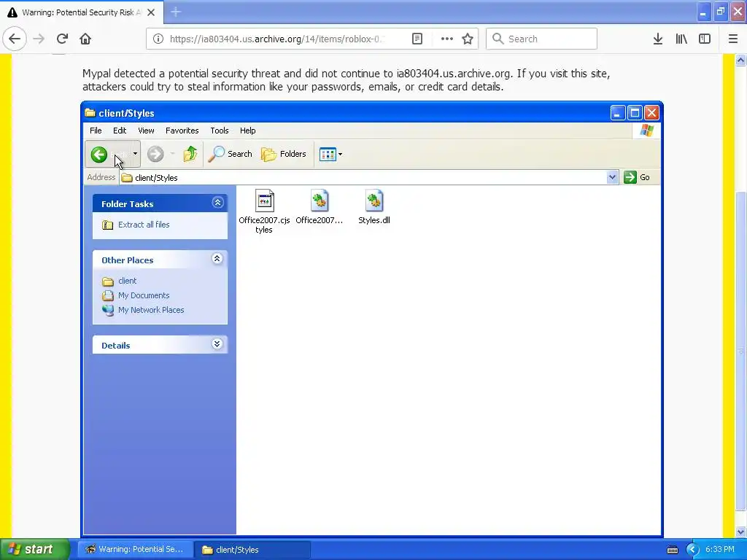Go back in the browser
The height and width of the screenshot is (560, 747).
pyautogui.click(x=15, y=39)
